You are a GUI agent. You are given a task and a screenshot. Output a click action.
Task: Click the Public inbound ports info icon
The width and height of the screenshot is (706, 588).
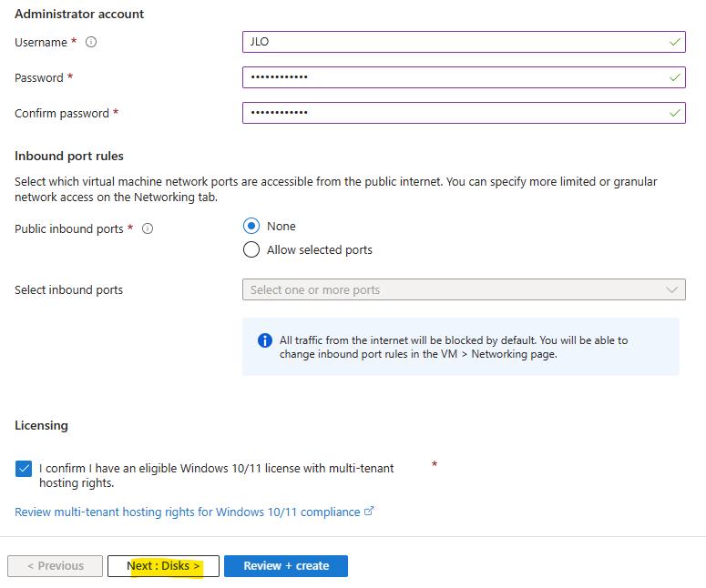148,229
